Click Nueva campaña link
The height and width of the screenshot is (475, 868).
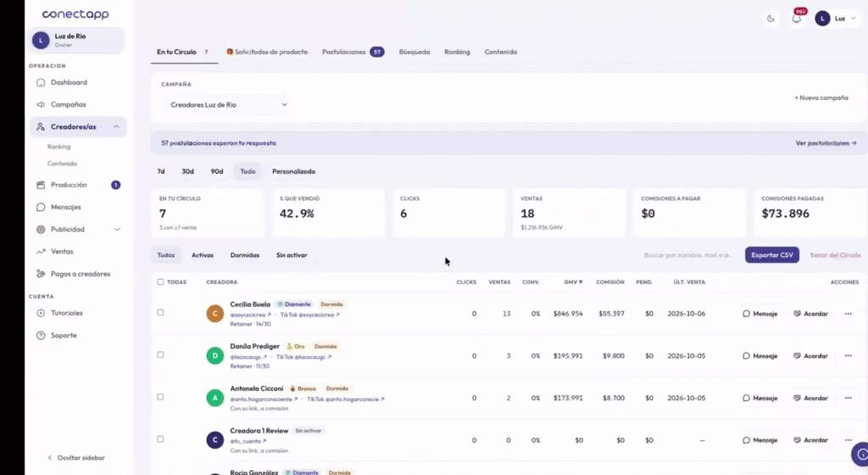821,98
